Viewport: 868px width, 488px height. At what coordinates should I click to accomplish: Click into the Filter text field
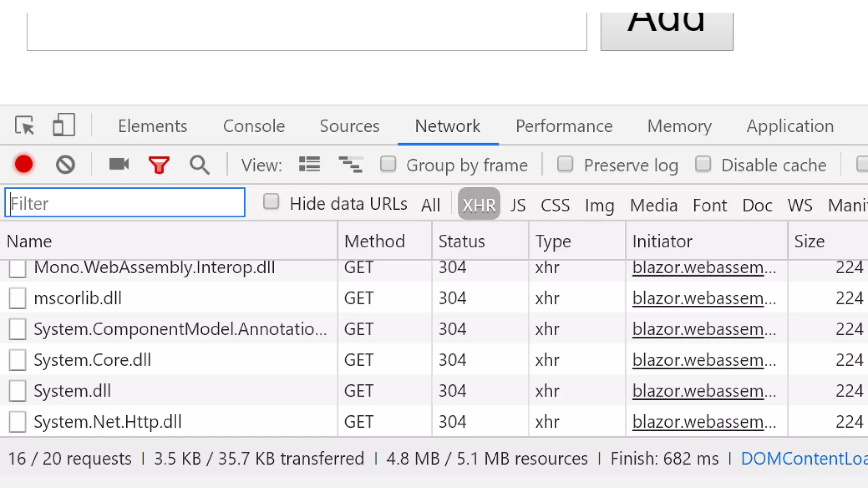coord(125,203)
